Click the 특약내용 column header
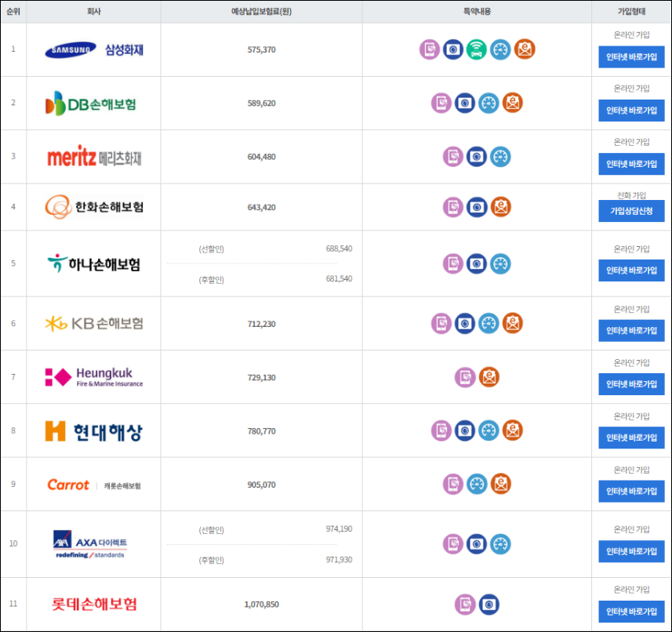This screenshot has height=632, width=672. 477,12
